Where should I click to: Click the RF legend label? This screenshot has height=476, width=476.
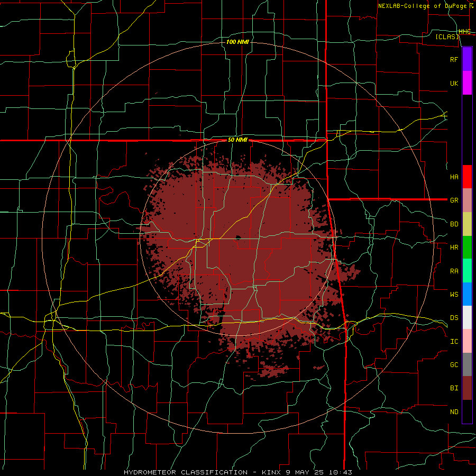[454, 59]
